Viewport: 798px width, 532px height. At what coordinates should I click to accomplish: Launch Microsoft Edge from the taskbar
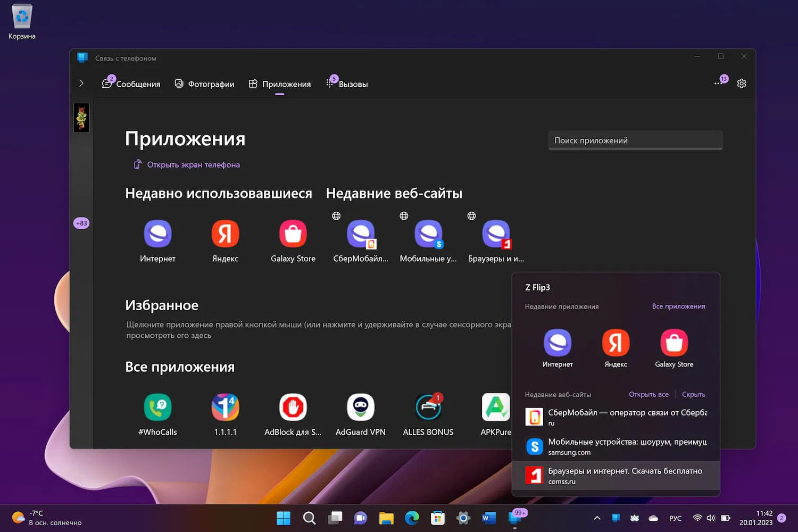[412, 518]
